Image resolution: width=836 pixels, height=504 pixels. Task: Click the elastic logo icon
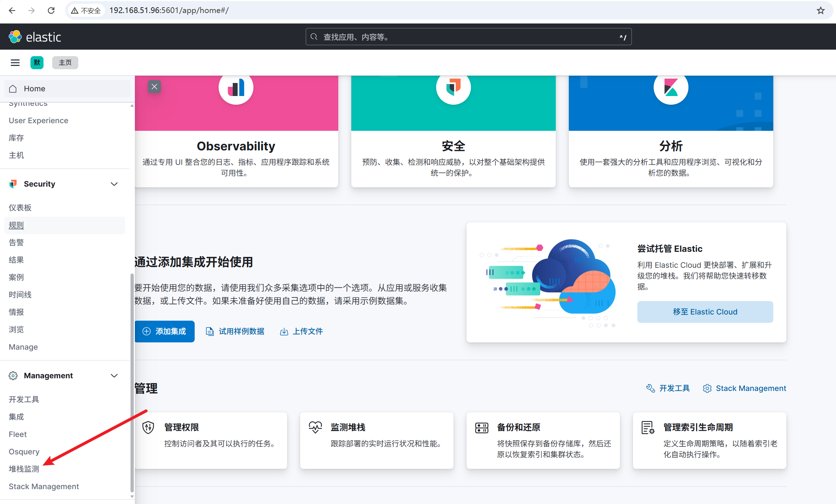[x=15, y=37]
